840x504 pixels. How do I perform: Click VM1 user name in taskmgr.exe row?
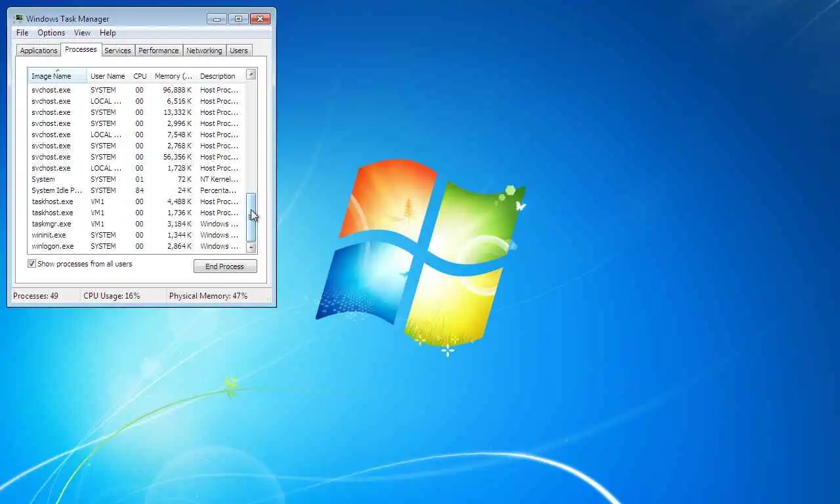(x=97, y=224)
